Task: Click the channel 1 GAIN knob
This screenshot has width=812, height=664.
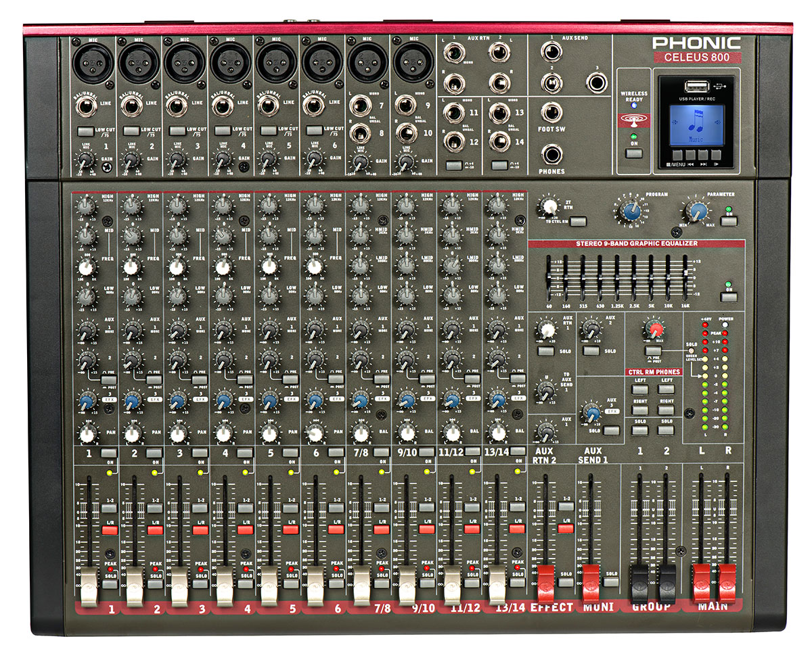Action: (85, 160)
